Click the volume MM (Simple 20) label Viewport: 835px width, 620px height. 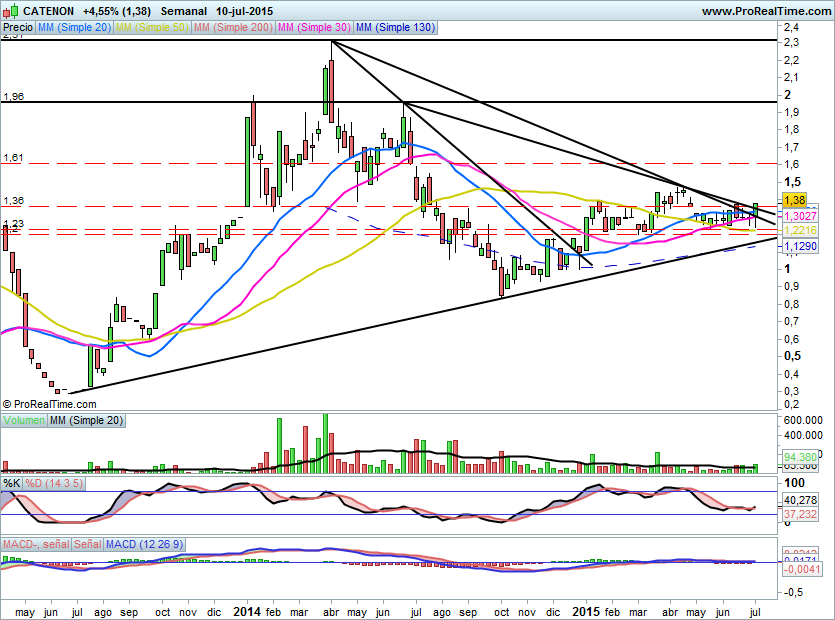click(86, 421)
